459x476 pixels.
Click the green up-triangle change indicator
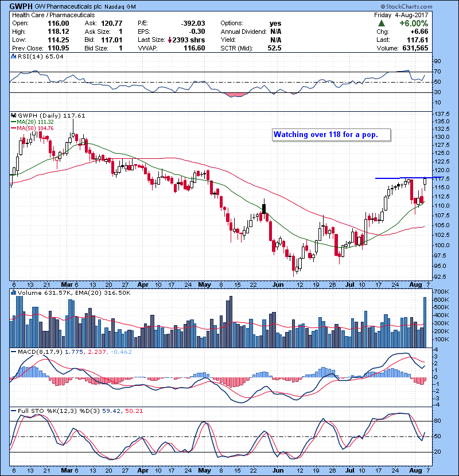[382, 24]
